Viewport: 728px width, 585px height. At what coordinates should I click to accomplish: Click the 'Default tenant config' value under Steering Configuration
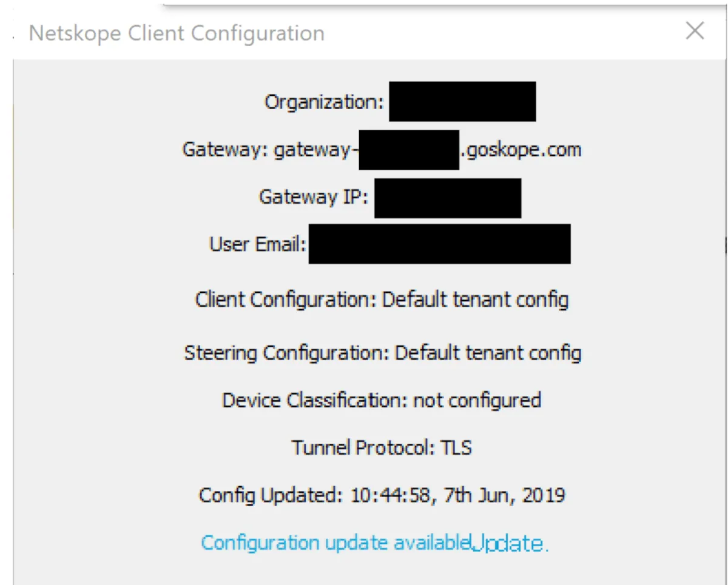click(x=488, y=352)
